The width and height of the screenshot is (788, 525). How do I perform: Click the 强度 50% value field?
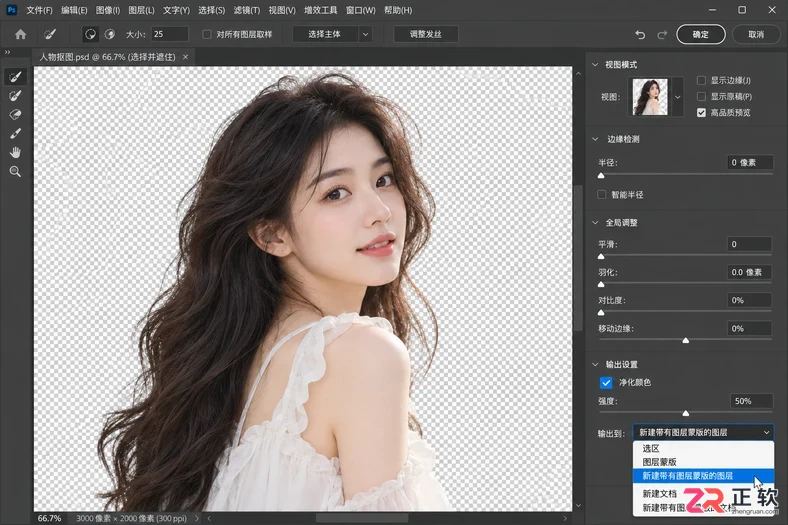click(751, 401)
